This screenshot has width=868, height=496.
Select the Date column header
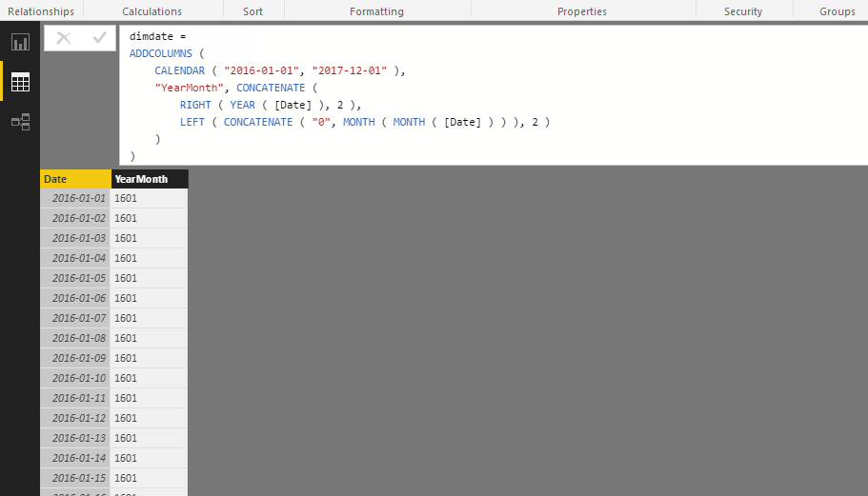[75, 179]
